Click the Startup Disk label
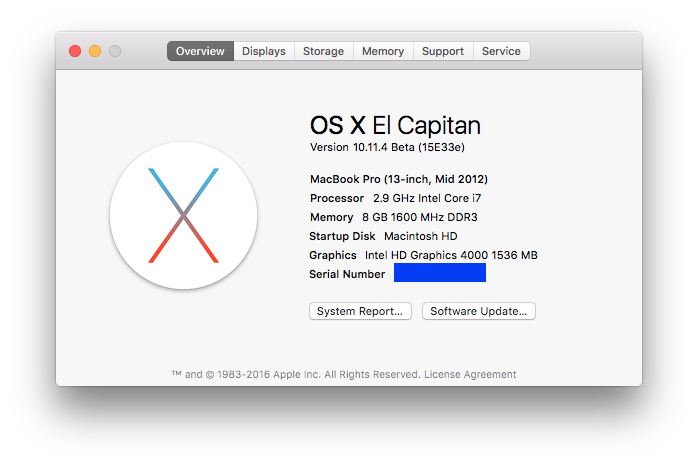Image resolution: width=698 pixels, height=466 pixels. click(342, 236)
